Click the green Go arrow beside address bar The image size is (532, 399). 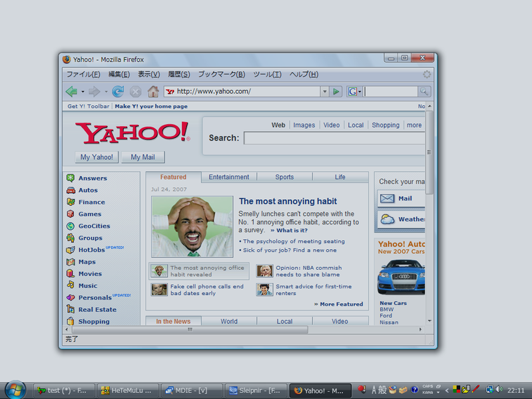[x=336, y=91]
